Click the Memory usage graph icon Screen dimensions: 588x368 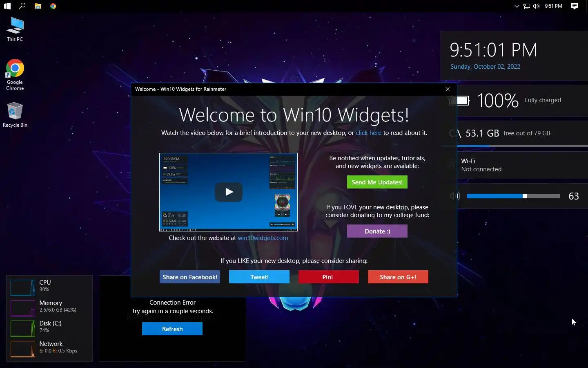[x=23, y=308]
